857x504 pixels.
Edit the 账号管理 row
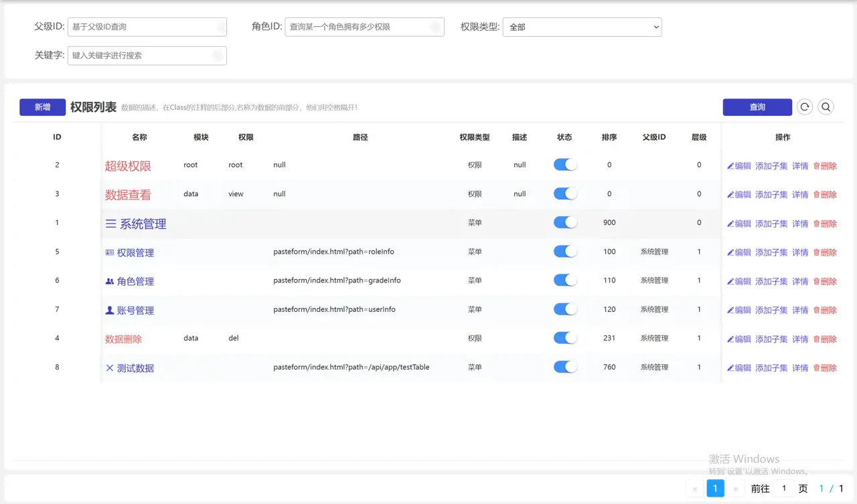tap(739, 310)
